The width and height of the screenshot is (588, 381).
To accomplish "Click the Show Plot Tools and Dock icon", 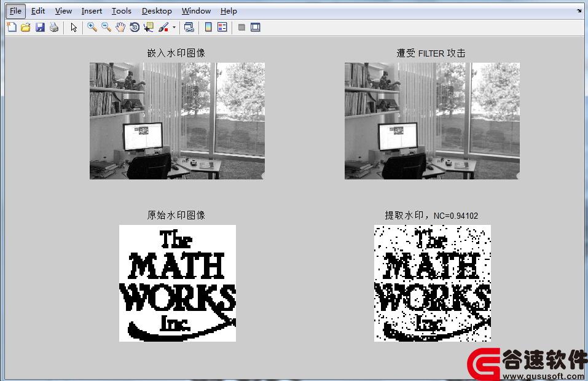I will pyautogui.click(x=256, y=27).
